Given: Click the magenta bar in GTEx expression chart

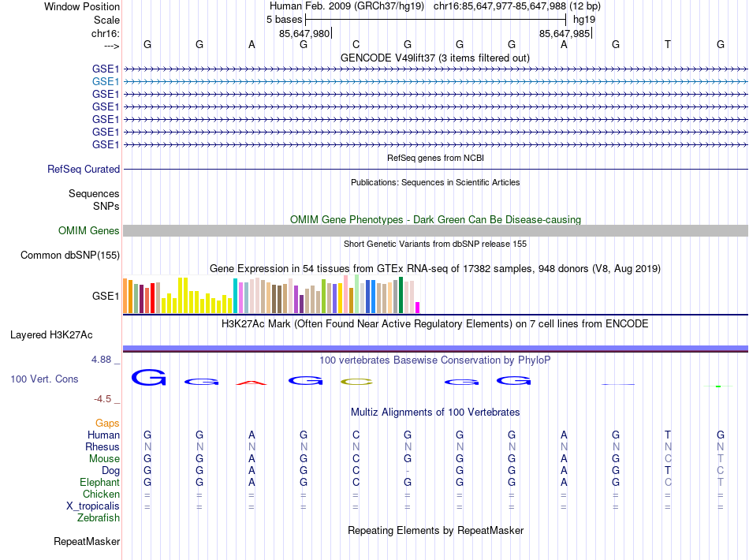Looking at the screenshot, I should coord(418,308).
